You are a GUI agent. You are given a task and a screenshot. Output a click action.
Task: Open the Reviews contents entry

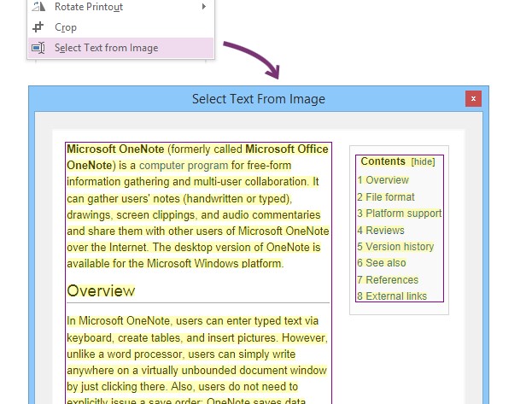pyautogui.click(x=381, y=231)
